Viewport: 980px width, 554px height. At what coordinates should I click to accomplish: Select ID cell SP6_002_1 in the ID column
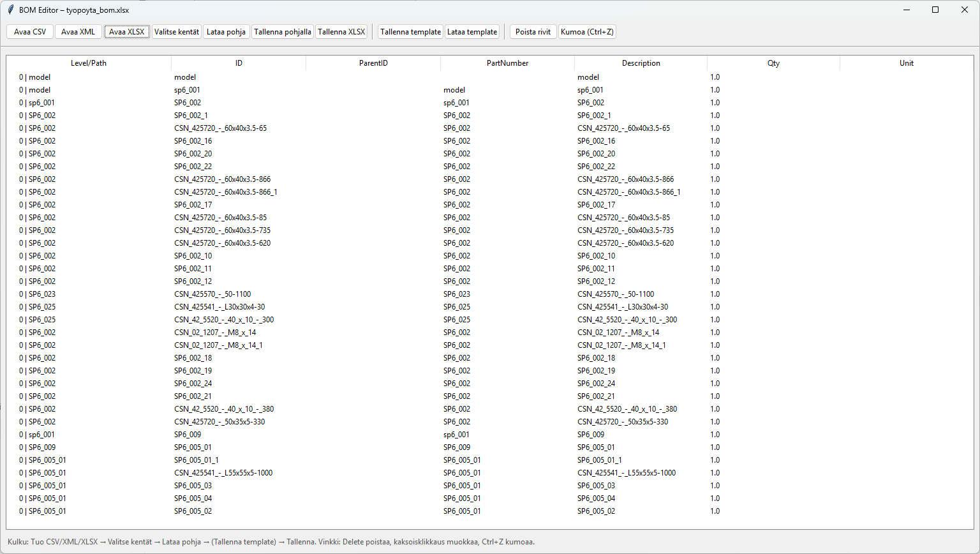click(x=191, y=116)
